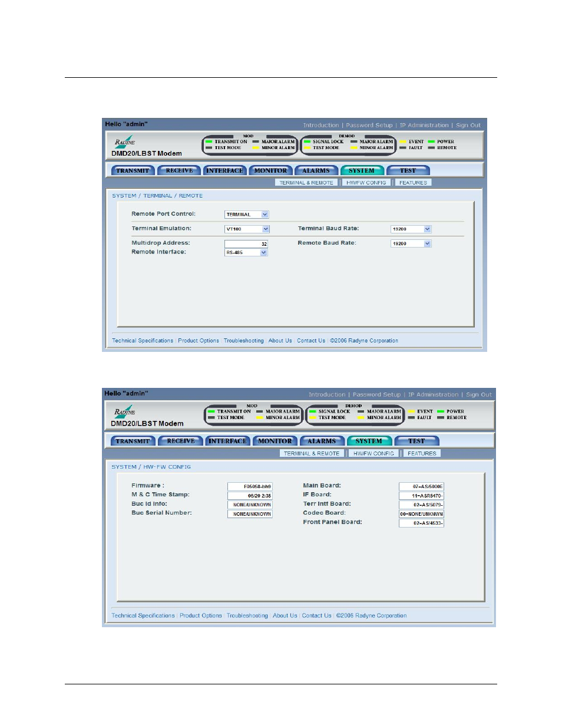
Task: Click Buc Id Info NONE/UNKNOWN field
Action: pyautogui.click(x=250, y=505)
